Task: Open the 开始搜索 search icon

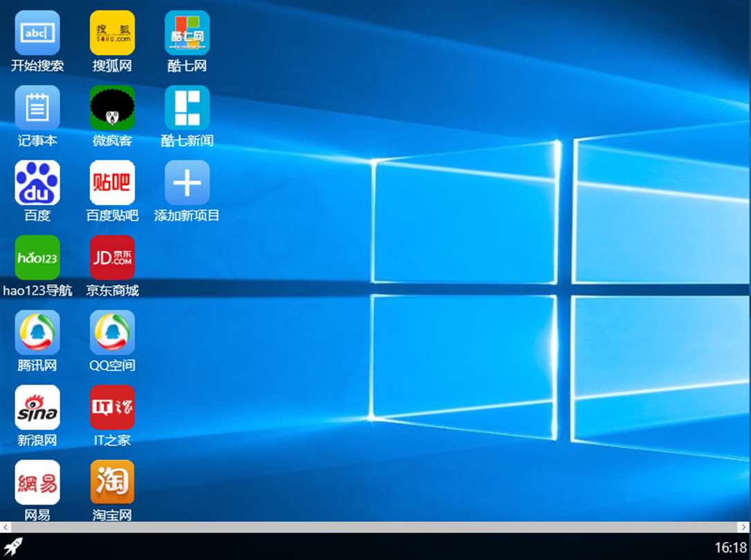Action: click(37, 33)
